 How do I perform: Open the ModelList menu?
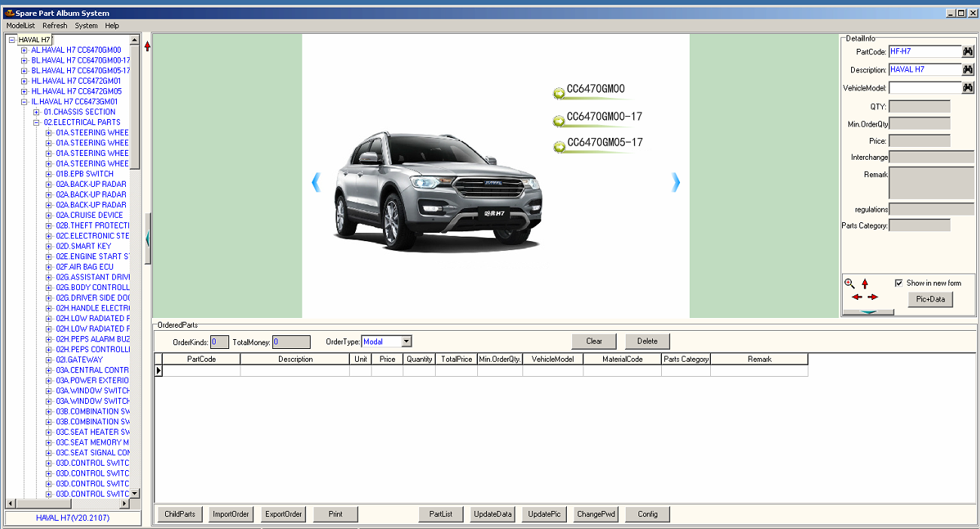point(20,26)
